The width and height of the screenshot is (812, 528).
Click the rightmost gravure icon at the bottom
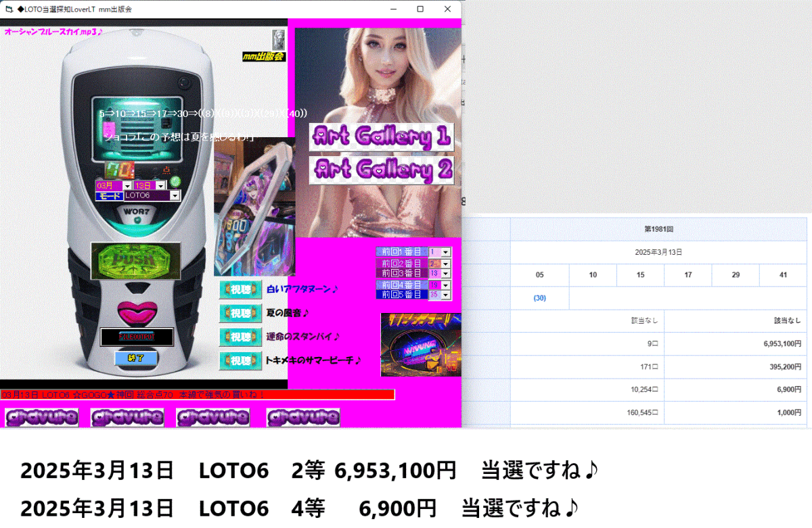(x=303, y=417)
